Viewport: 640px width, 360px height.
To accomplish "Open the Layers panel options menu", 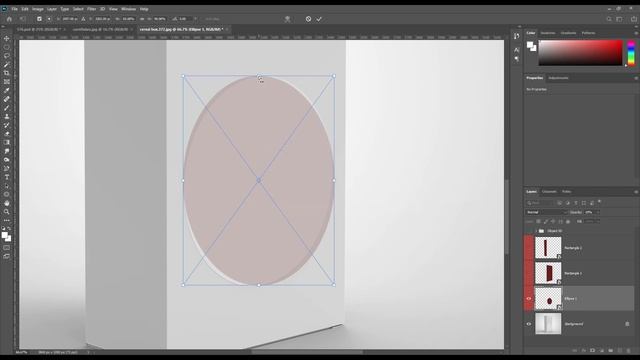I will [x=636, y=192].
